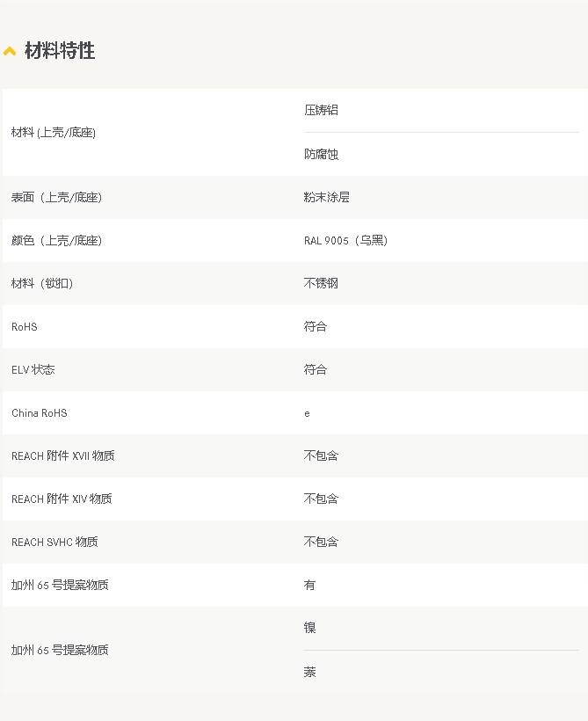This screenshot has width=588, height=721.
Task: Select the 颜色 (上壳/底座) label
Action: pos(56,240)
